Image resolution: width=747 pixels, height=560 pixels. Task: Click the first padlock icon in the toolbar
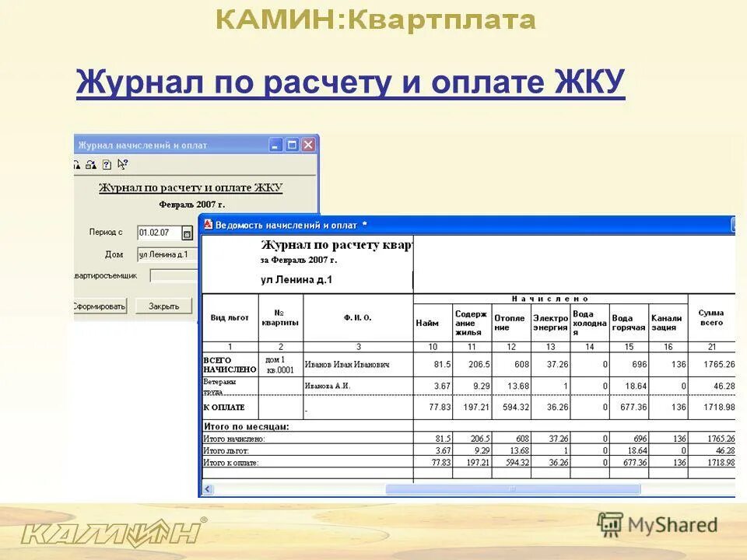(x=75, y=165)
